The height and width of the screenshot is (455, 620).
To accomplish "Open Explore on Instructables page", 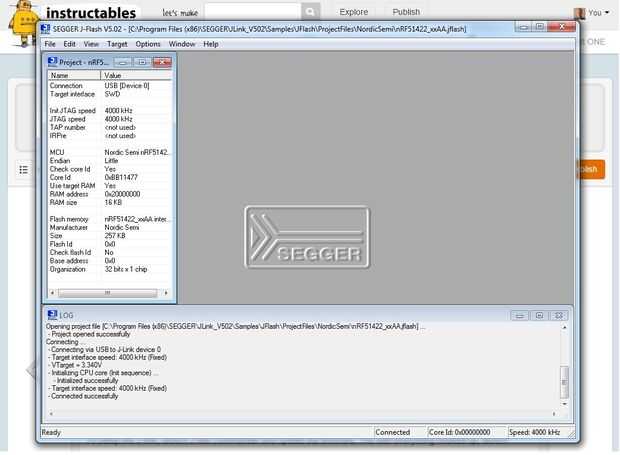I will pyautogui.click(x=353, y=12).
